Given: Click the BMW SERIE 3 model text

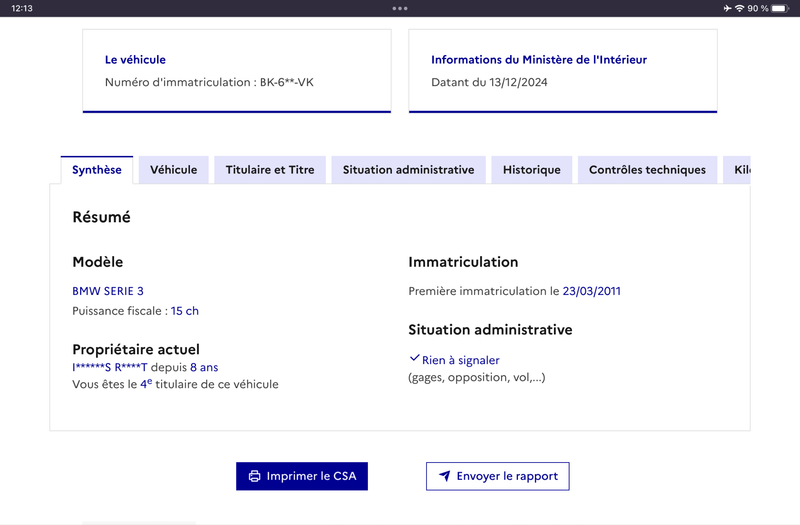Looking at the screenshot, I should pos(108,291).
